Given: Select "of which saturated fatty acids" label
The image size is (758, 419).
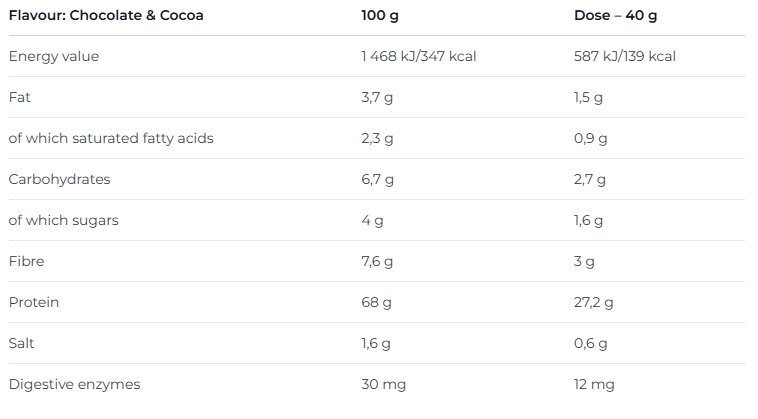Looking at the screenshot, I should (x=110, y=138).
